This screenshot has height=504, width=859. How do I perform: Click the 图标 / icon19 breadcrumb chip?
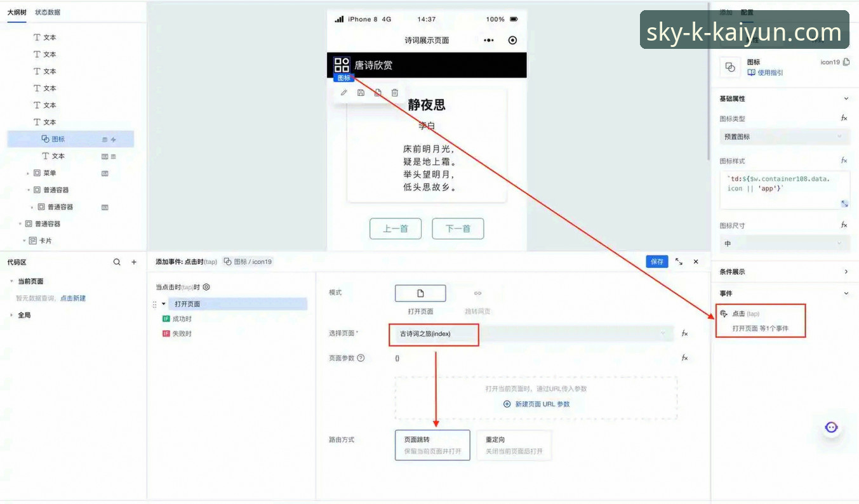click(248, 262)
